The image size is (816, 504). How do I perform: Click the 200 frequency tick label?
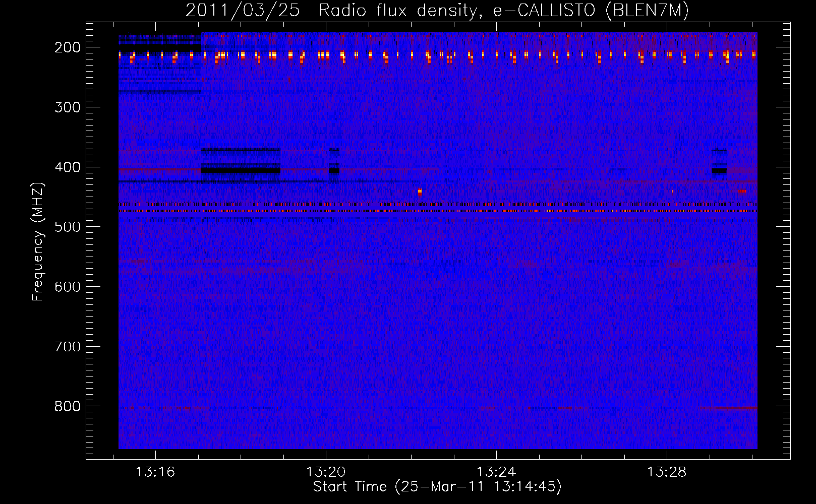point(68,47)
